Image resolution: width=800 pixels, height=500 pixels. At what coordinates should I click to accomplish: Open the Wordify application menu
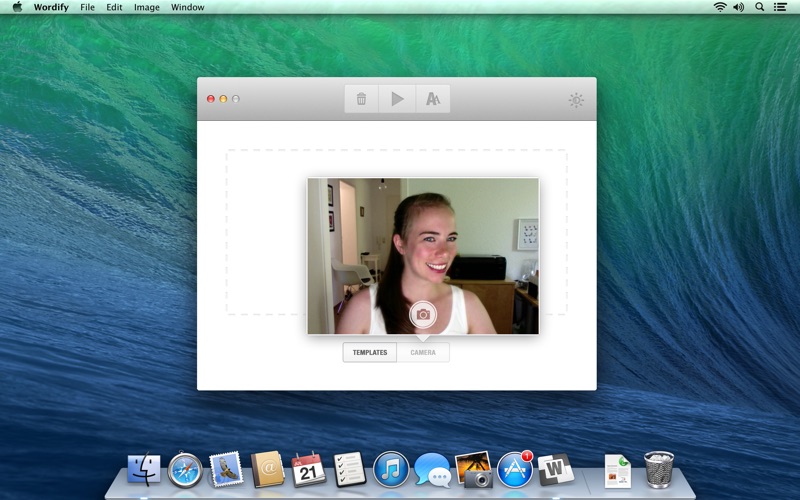(51, 7)
